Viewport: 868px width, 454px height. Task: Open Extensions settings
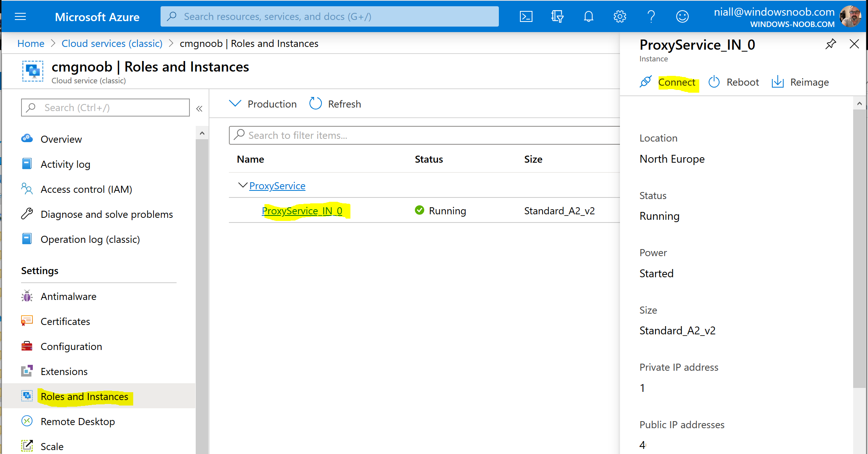click(64, 371)
